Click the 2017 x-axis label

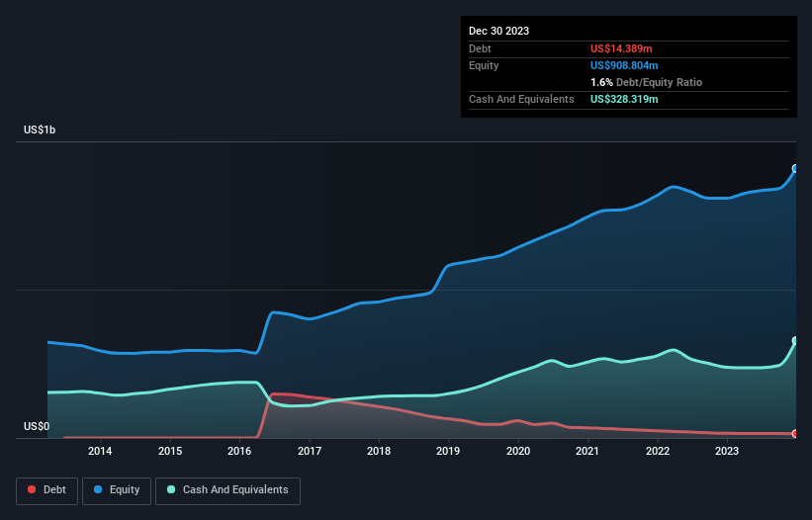(310, 451)
